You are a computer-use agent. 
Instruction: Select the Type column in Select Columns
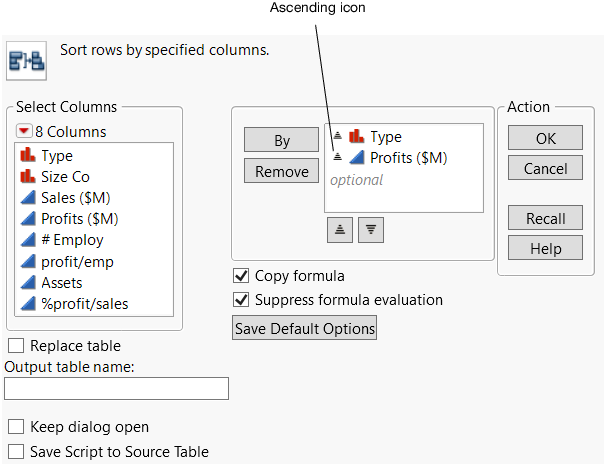56,156
